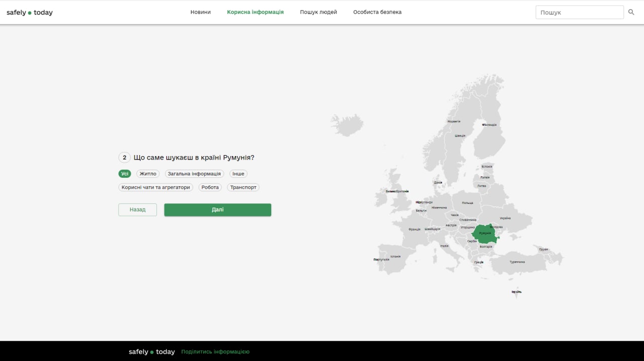Focus the 'Пошук' search field
Image resolution: width=644 pixels, height=361 pixels.
(x=579, y=12)
